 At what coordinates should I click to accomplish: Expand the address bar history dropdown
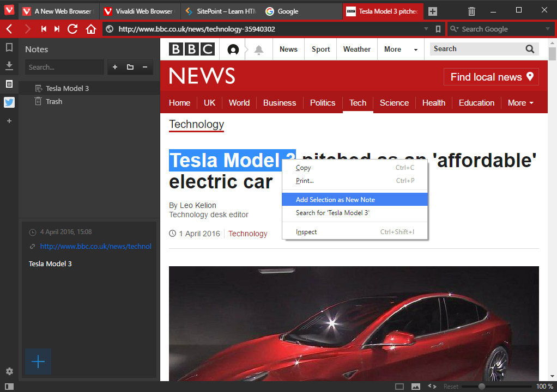(426, 29)
